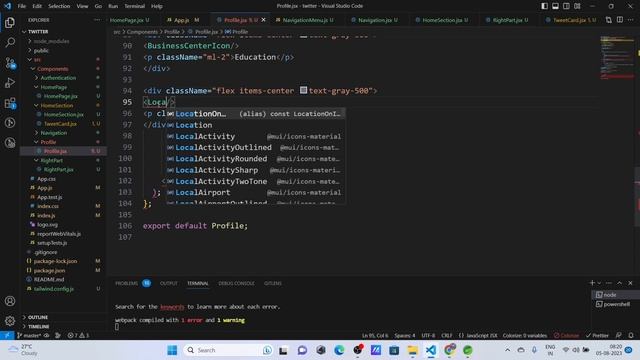Close the bottom panel
Screen dimensions: 640x360
[x=630, y=283]
